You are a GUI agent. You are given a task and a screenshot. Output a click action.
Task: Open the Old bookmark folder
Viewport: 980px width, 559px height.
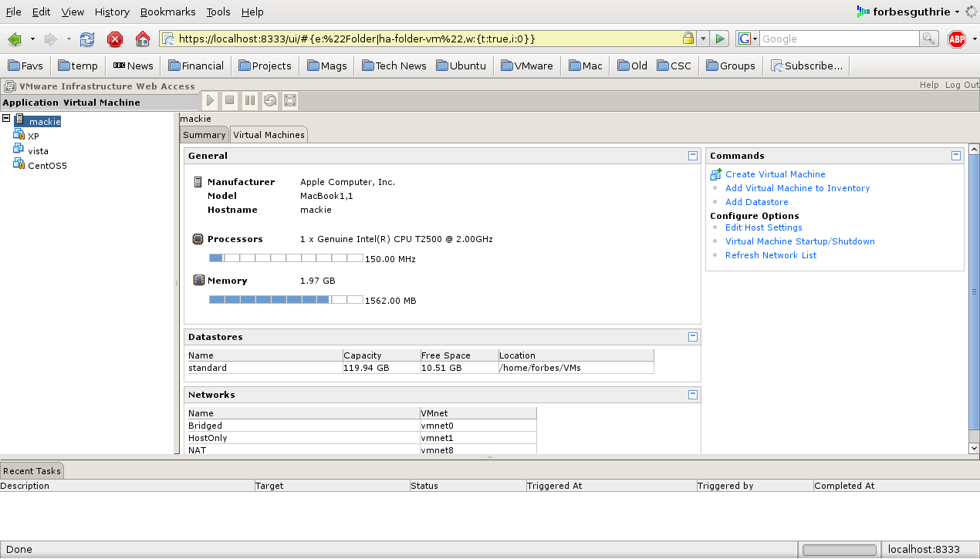click(632, 66)
